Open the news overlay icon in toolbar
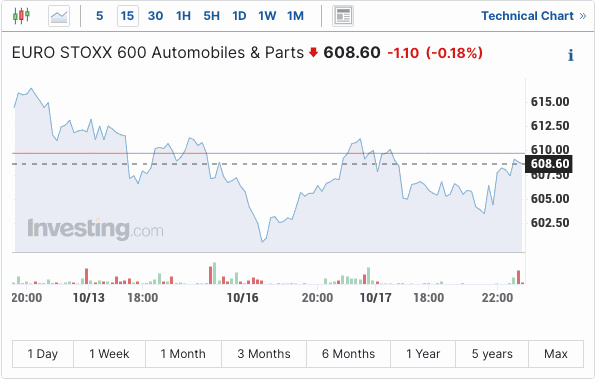The height and width of the screenshot is (379, 595). [343, 16]
